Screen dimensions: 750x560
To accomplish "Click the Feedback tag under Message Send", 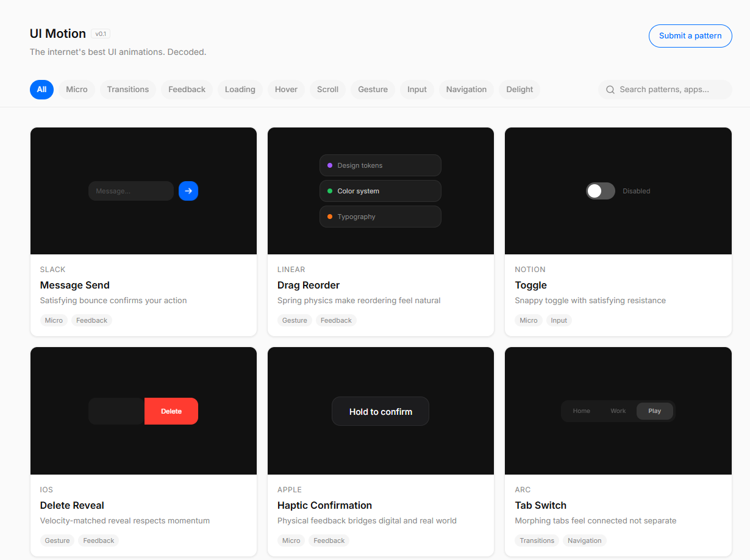I will point(91,320).
